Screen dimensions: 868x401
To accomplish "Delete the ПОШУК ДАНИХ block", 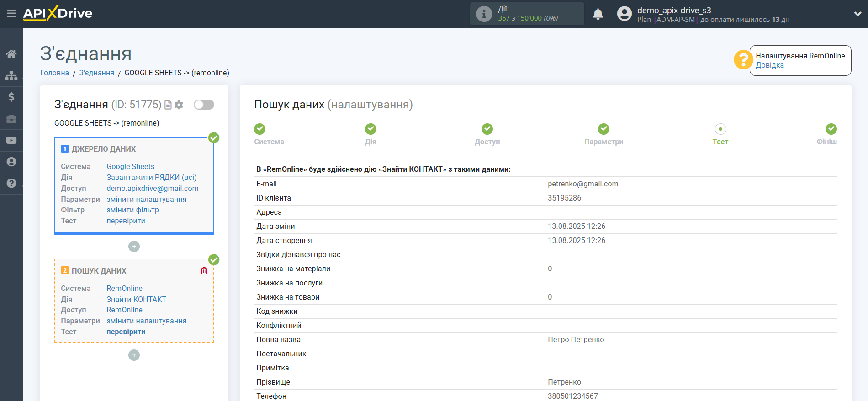I will [204, 271].
